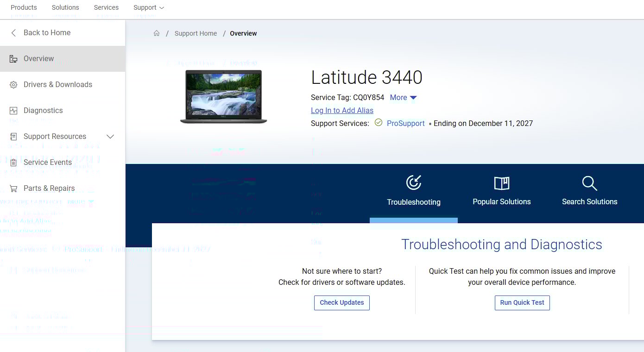Click the More link beside service tag
This screenshot has width=644, height=352.
click(398, 97)
